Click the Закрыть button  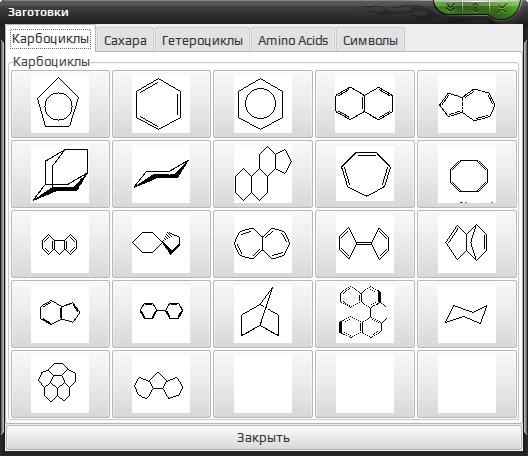pos(264,437)
